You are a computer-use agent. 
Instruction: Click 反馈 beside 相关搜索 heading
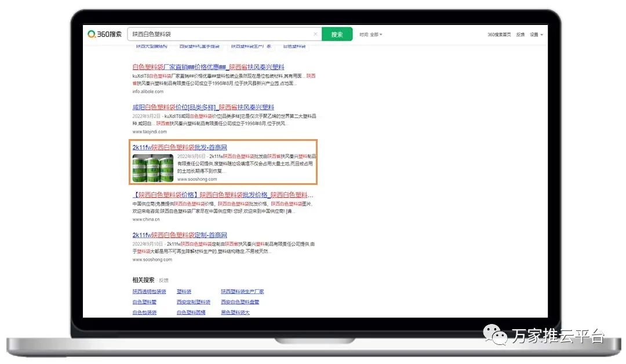click(x=163, y=280)
